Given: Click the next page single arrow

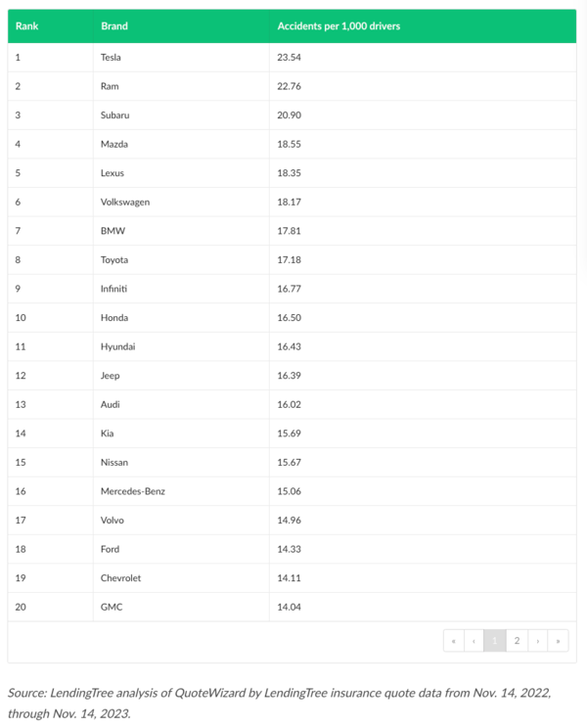Looking at the screenshot, I should 537,641.
